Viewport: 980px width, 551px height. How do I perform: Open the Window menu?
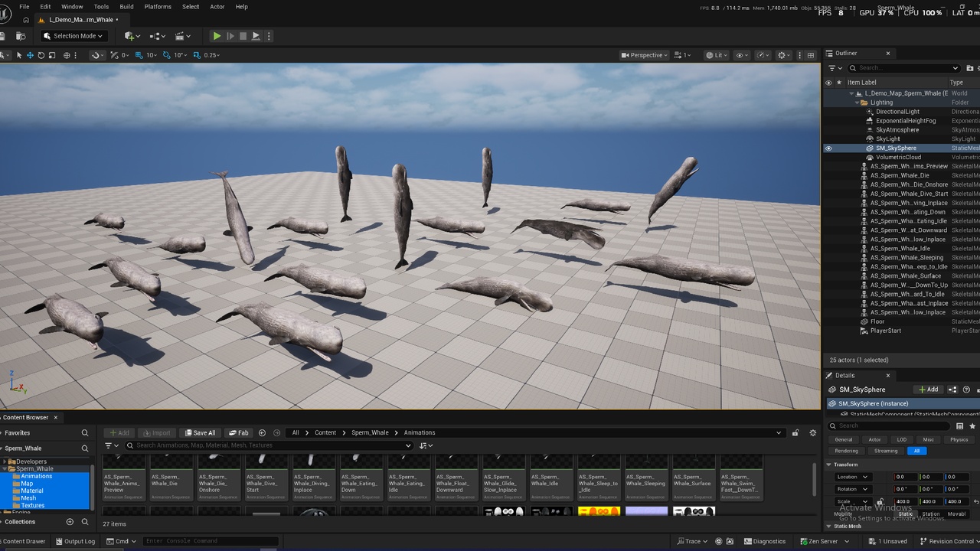click(72, 7)
